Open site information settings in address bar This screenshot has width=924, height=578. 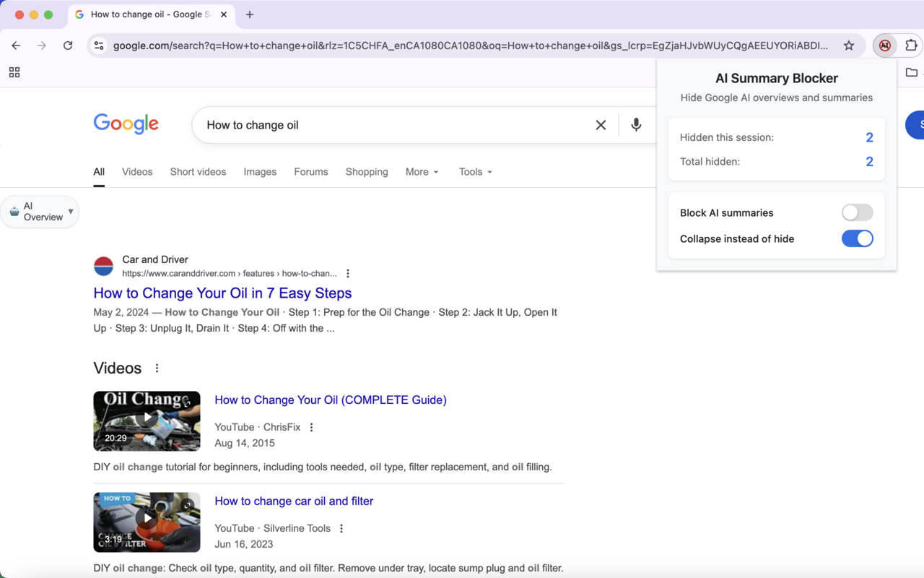click(x=98, y=45)
